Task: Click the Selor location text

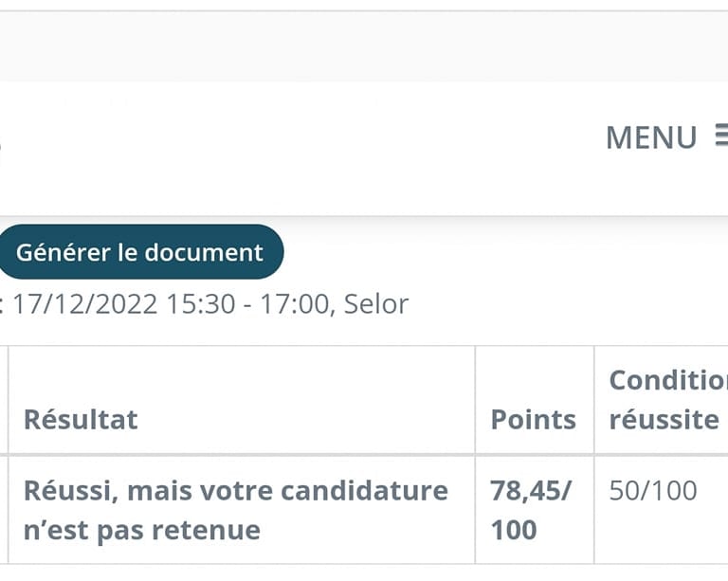Action: coord(376,304)
